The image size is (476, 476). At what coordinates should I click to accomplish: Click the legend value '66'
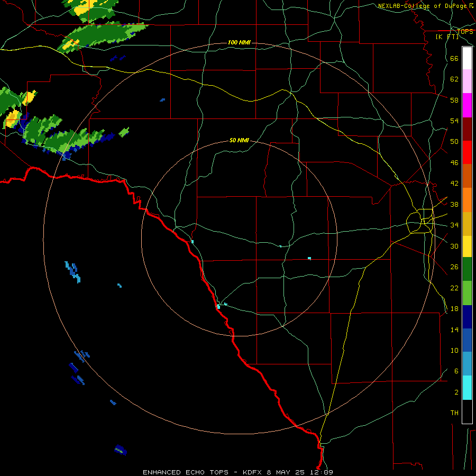(454, 58)
